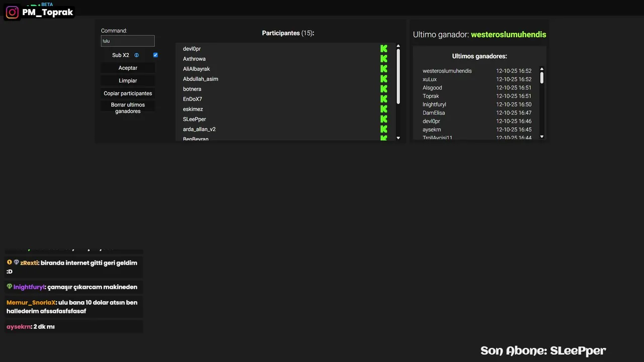The image size is (644, 362).
Task: Click Participantes (15) heading
Action: [288, 33]
